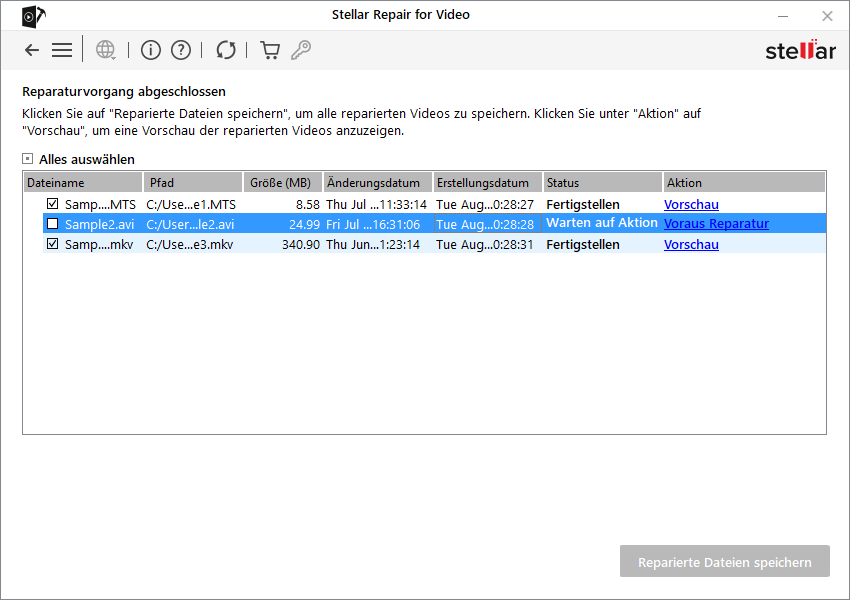Click modified date Fri Jul ...16:31:06

pyautogui.click(x=373, y=224)
